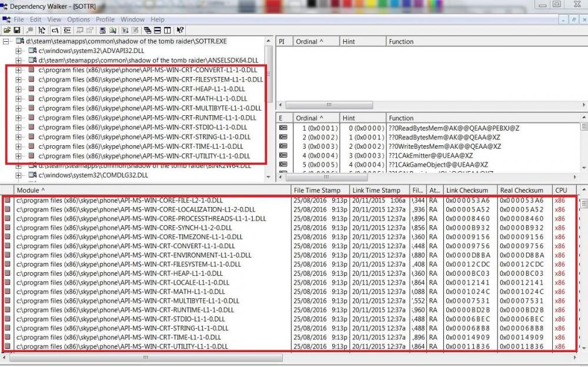Toggle the Full Paths c:\ toolbar icon

[x=55, y=31]
